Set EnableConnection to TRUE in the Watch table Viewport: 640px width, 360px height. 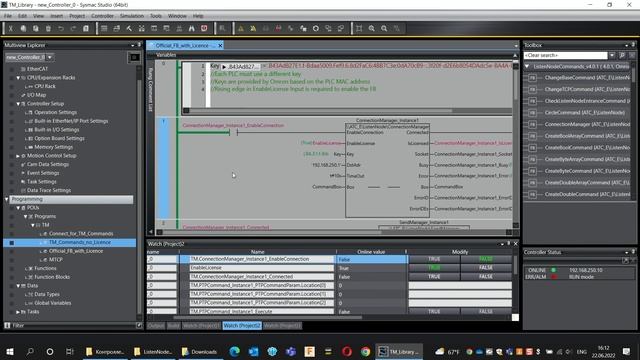click(x=434, y=259)
